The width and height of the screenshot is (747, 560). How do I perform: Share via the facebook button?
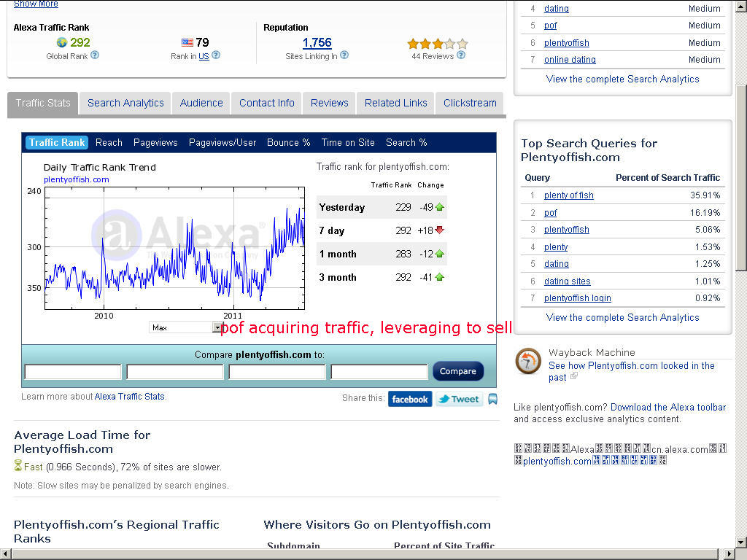pos(410,399)
